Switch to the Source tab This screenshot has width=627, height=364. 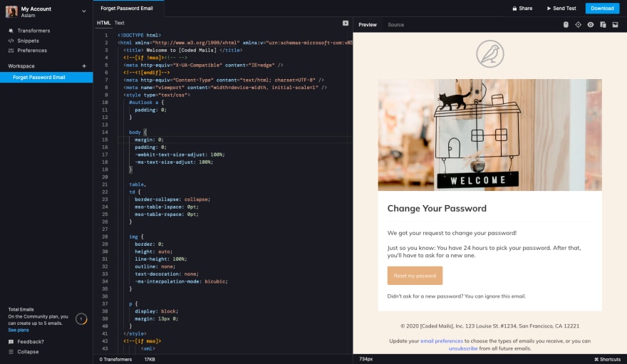pyautogui.click(x=396, y=25)
